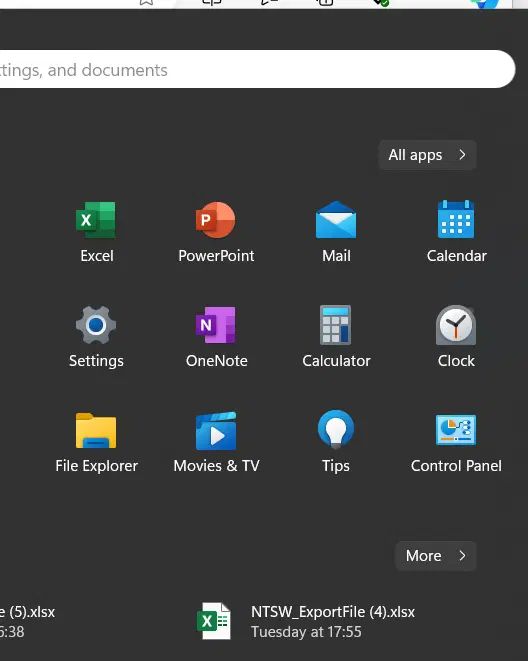This screenshot has height=661, width=528.
Task: Open the recommended file ending in (5).xlsx
Action: click(x=28, y=621)
